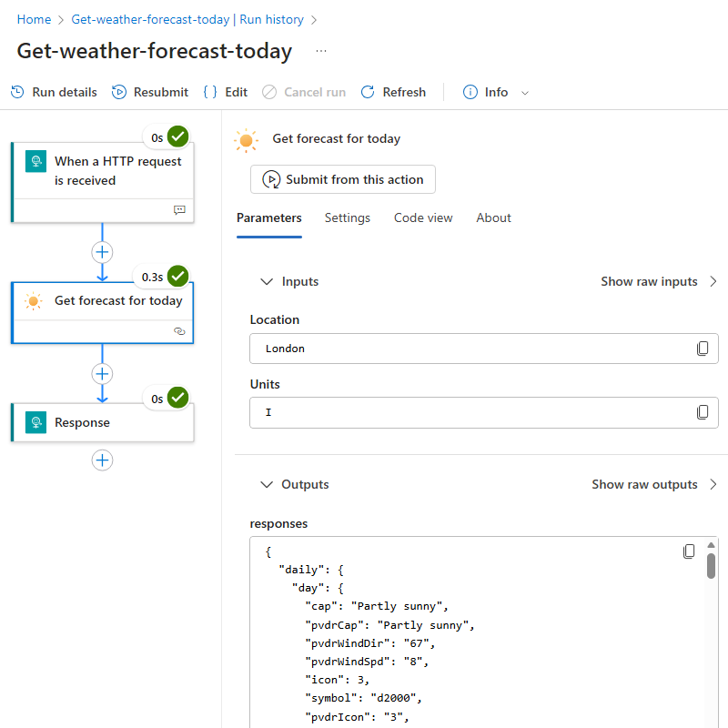Collapse the Inputs section

coord(267,281)
